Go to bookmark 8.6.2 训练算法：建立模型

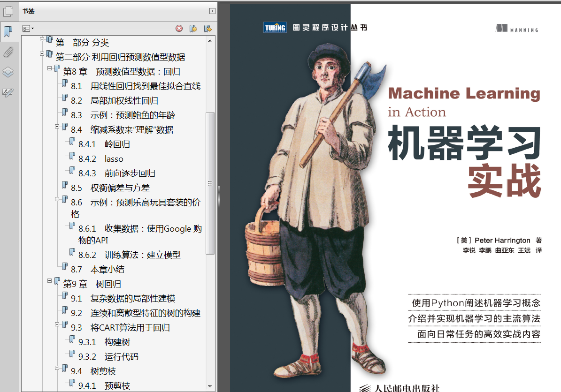tap(130, 255)
